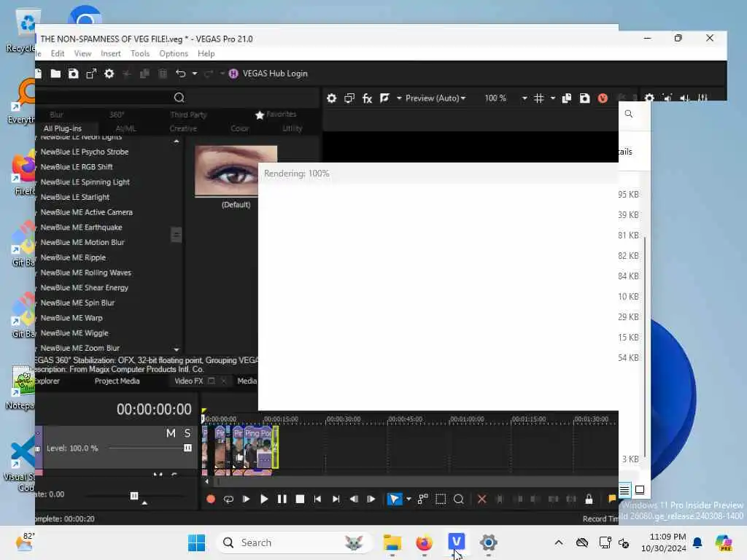Screen dimensions: 747x560
Task: Go to start of timeline
Action: point(318,499)
